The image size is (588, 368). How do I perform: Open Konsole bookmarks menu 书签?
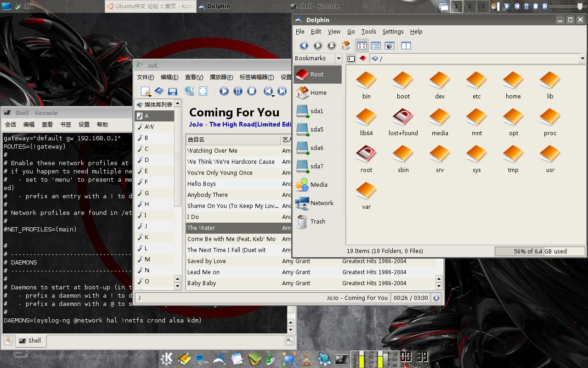coord(66,125)
